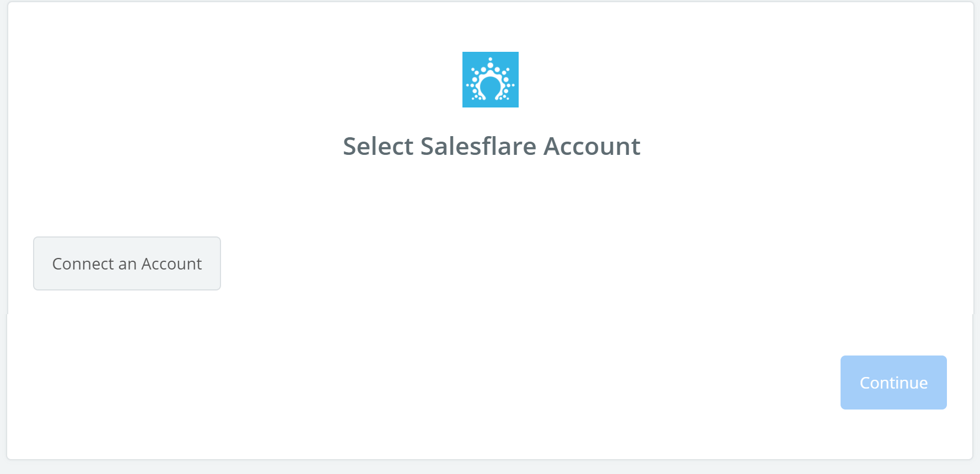This screenshot has height=474, width=980.
Task: Open the blue Salesflare app icon
Action: 491,79
